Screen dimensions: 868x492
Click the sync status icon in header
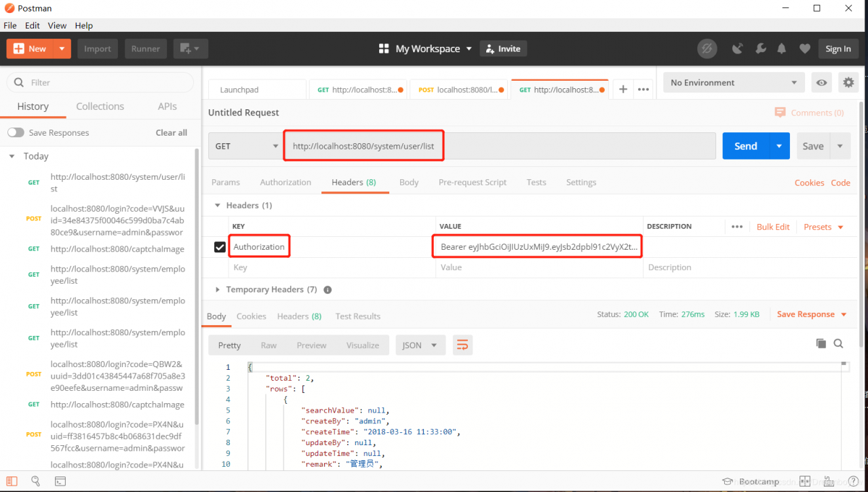707,49
